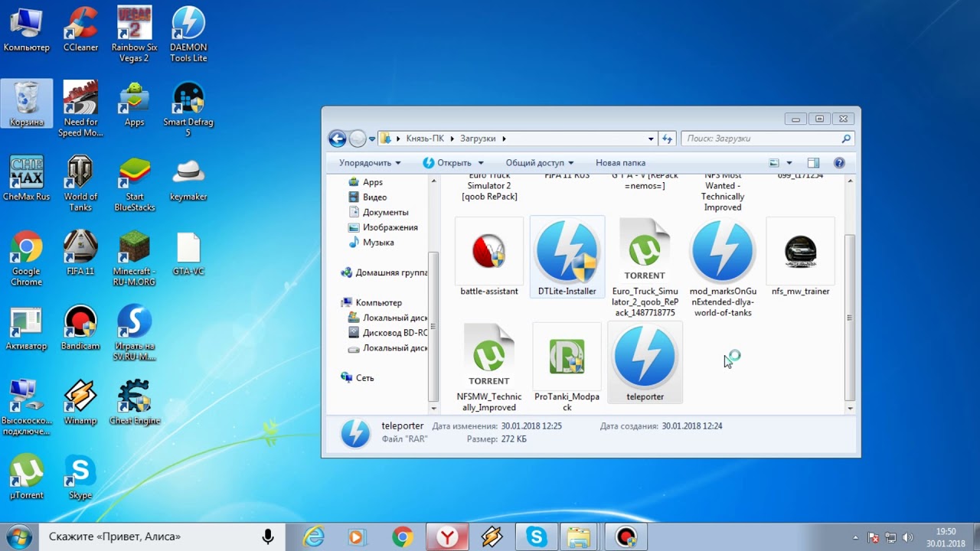Open the view options dropdown arrow

click(x=789, y=163)
